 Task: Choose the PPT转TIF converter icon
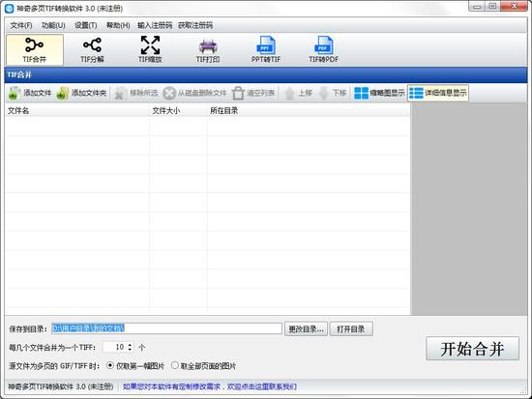coord(266,49)
